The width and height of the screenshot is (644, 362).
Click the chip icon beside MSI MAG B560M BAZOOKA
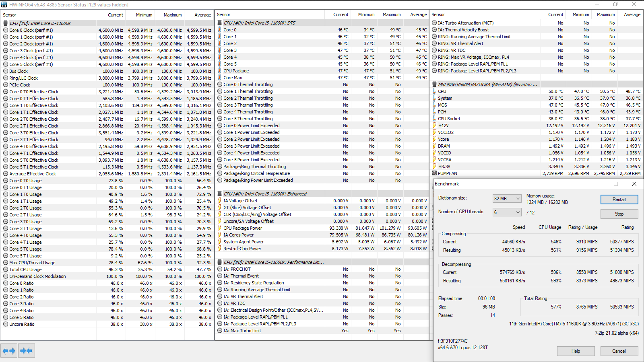[434, 84]
